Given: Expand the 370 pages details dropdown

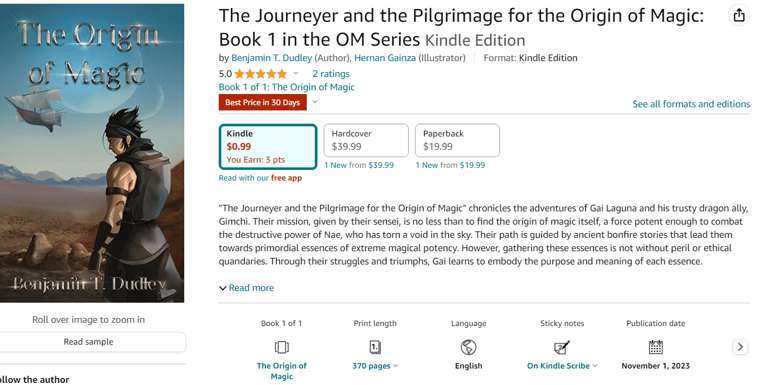Looking at the screenshot, I should tap(395, 366).
